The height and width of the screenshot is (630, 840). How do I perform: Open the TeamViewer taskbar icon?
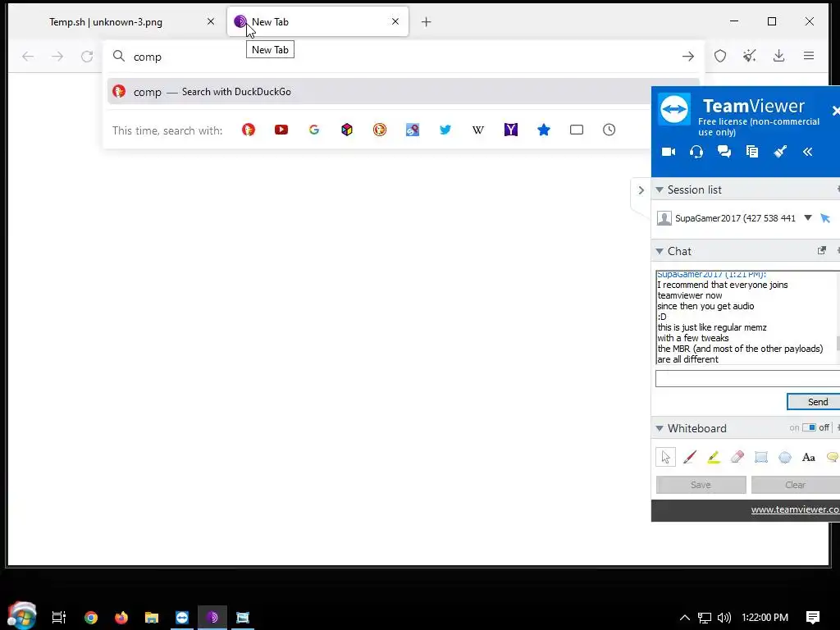(x=182, y=618)
